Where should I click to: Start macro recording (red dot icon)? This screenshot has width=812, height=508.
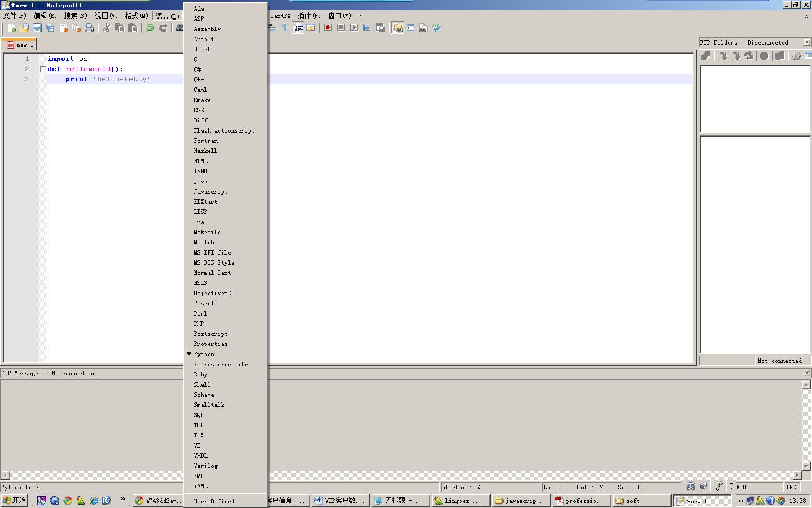[x=328, y=27]
